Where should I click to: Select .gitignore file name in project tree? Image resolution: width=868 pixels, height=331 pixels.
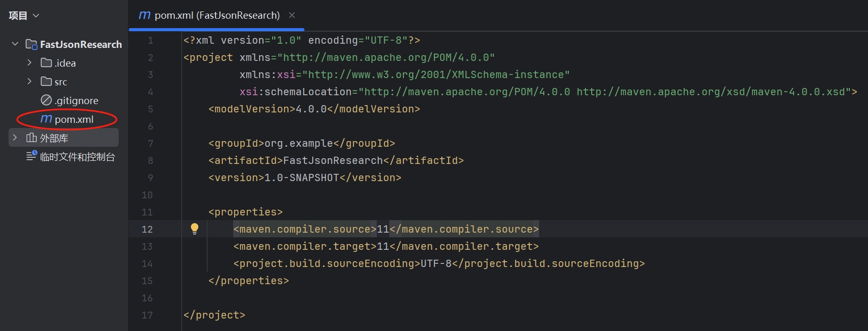click(x=76, y=100)
